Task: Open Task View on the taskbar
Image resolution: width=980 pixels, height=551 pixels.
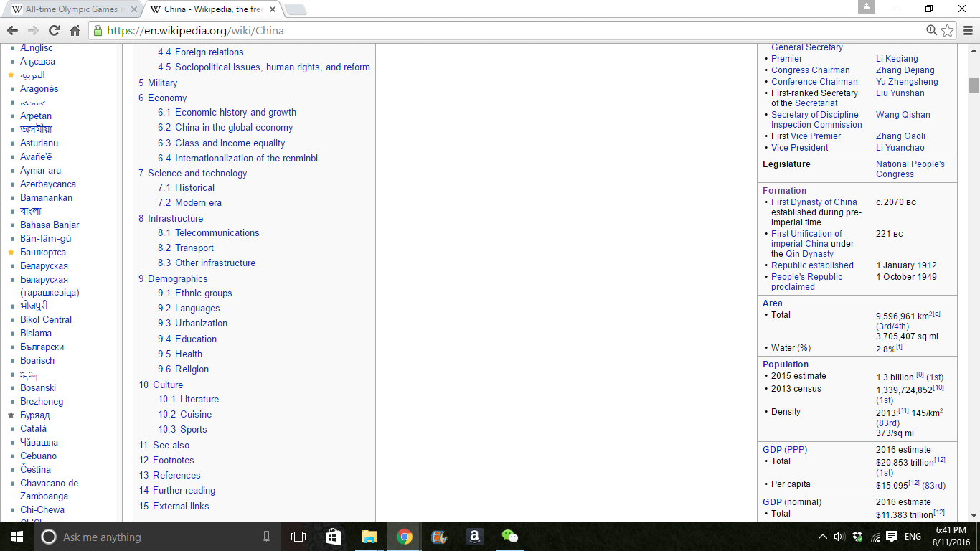Action: pyautogui.click(x=298, y=537)
